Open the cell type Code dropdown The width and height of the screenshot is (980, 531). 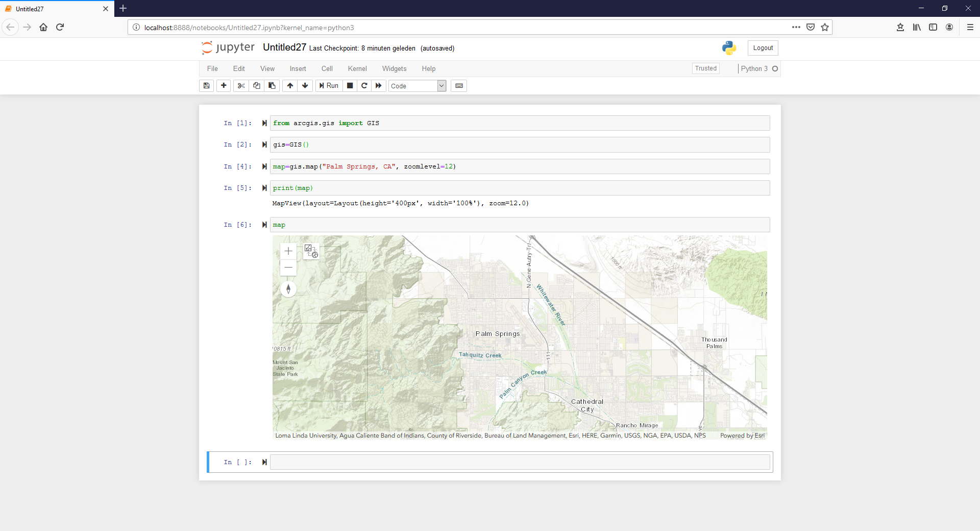(418, 86)
